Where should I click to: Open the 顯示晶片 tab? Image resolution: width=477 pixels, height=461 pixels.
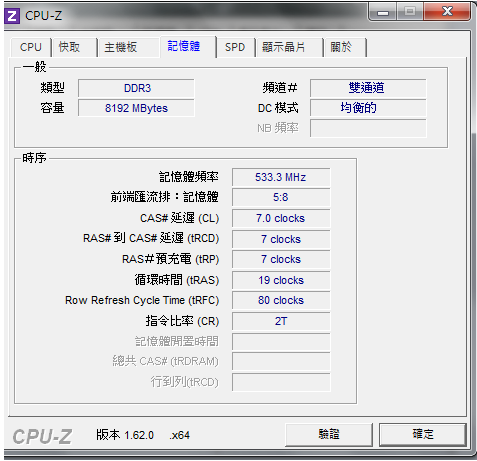click(x=289, y=47)
